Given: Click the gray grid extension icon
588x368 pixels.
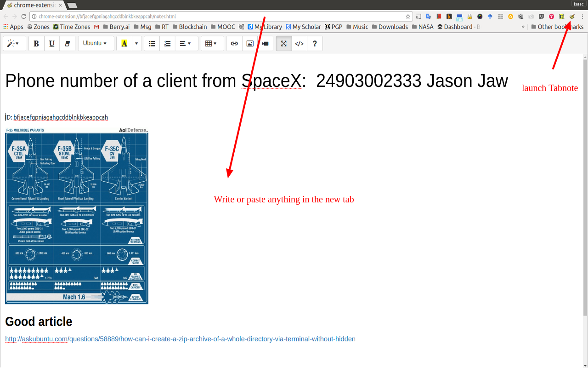Looking at the screenshot, I should (x=500, y=17).
